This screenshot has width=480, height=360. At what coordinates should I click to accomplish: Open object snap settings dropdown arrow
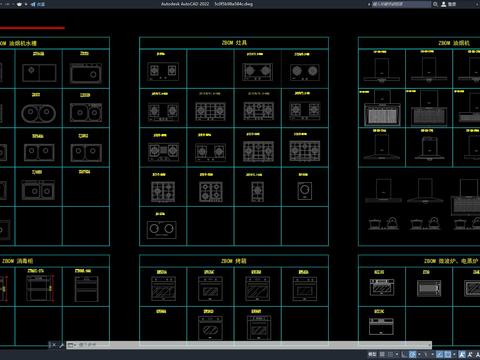click(x=454, y=354)
